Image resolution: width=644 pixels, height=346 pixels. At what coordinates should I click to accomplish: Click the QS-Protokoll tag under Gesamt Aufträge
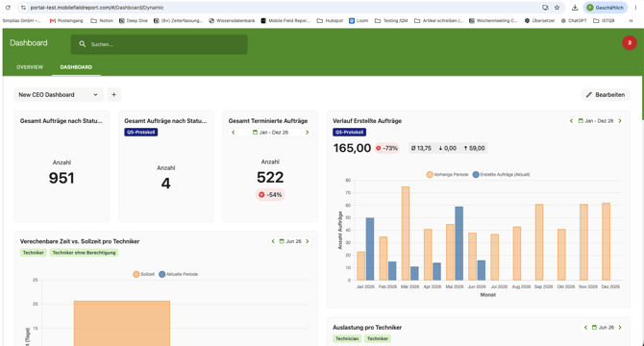(x=141, y=133)
